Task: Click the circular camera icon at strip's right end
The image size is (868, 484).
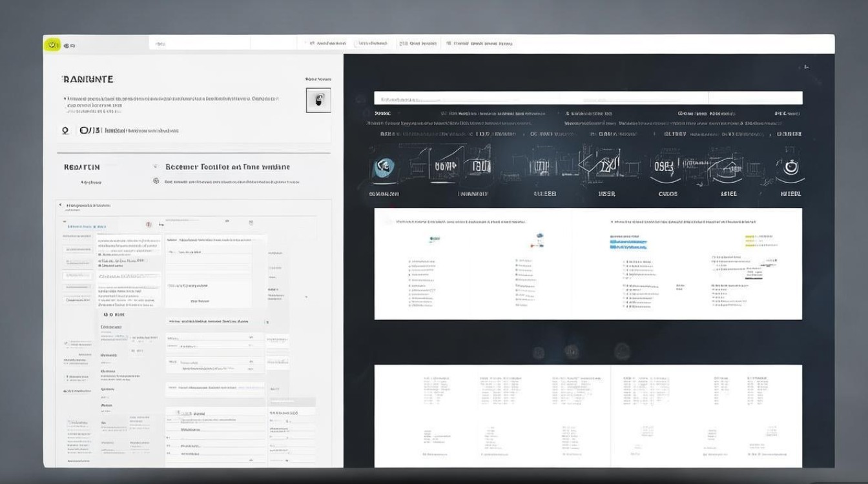Action: tap(791, 168)
